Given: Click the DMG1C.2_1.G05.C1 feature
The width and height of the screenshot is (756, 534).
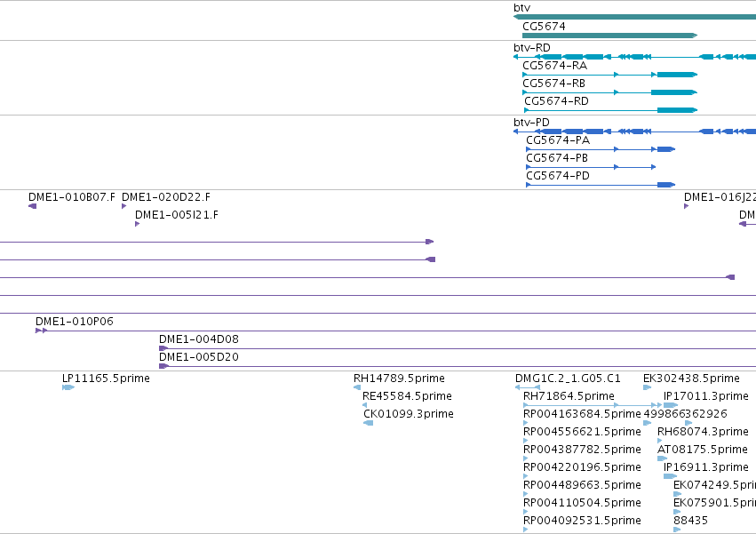Looking at the screenshot, I should click(x=528, y=387).
